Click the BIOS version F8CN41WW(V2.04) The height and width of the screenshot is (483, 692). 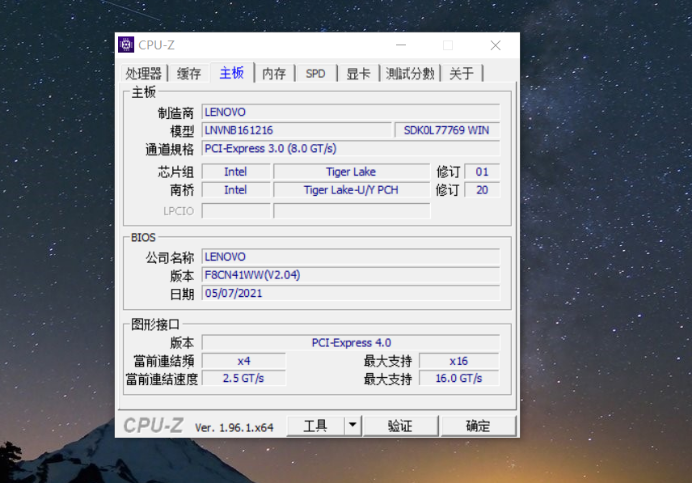pos(351,275)
